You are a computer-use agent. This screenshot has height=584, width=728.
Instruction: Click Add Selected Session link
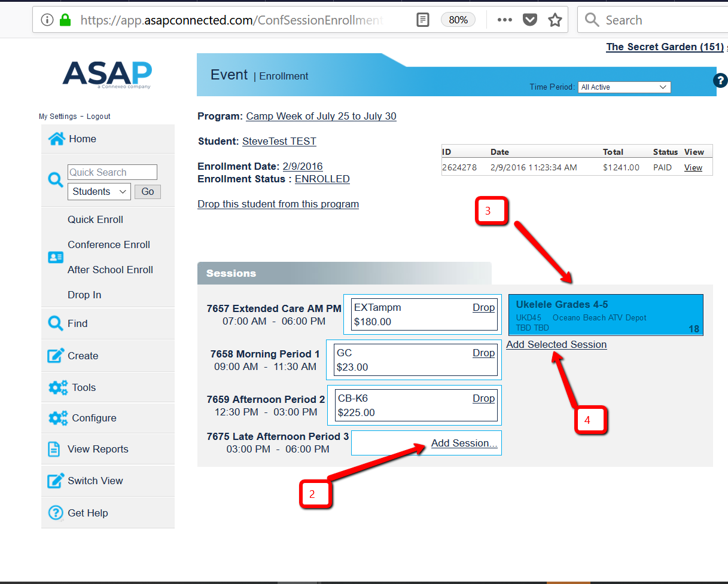(556, 345)
